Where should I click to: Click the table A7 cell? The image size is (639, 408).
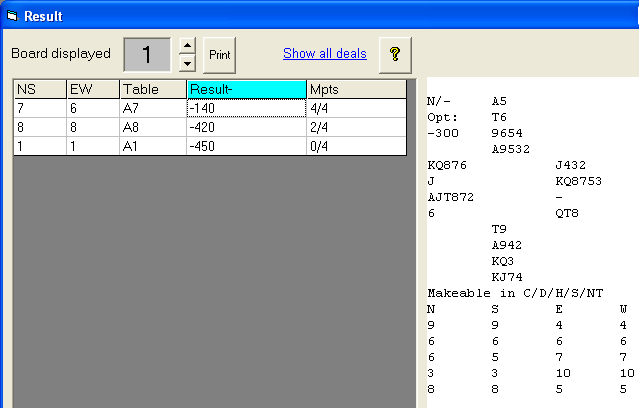pos(153,108)
